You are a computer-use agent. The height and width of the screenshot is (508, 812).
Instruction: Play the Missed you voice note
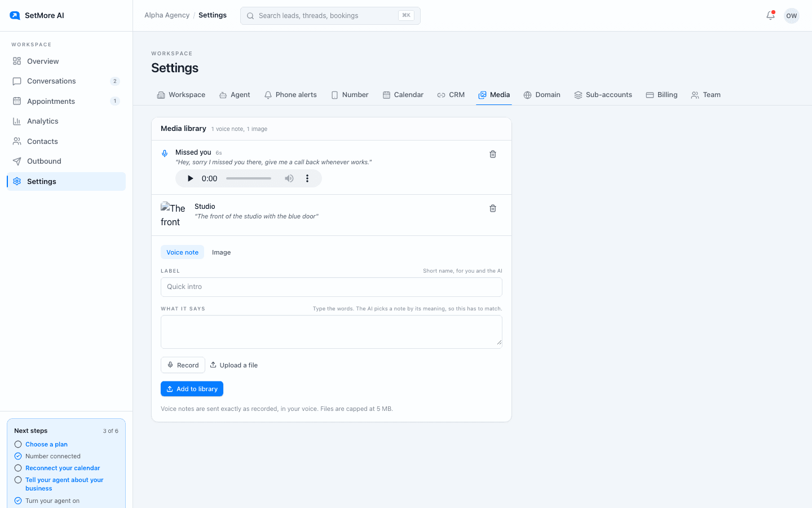point(190,178)
